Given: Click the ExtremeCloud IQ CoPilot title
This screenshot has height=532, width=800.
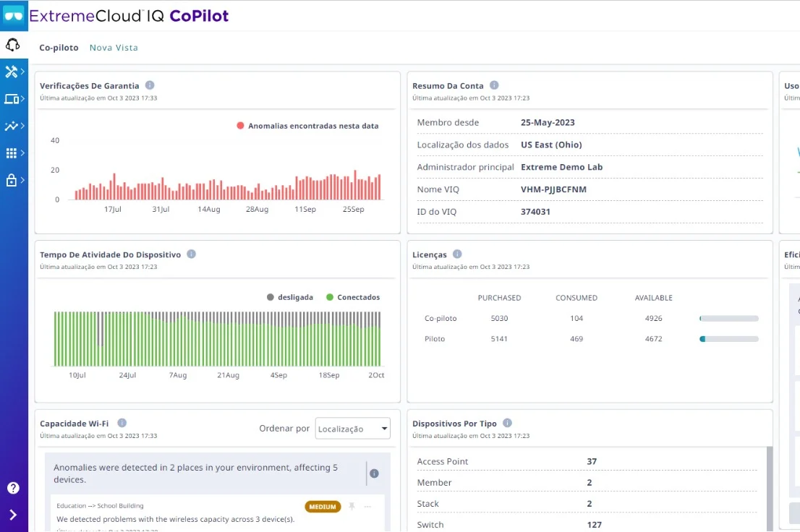Looking at the screenshot, I should coord(129,16).
